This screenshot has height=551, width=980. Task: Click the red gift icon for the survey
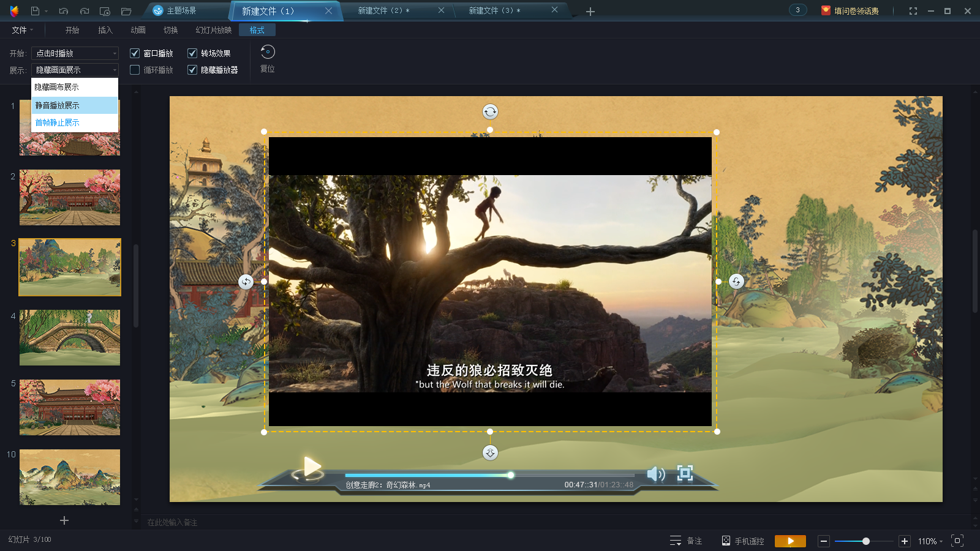826,10
